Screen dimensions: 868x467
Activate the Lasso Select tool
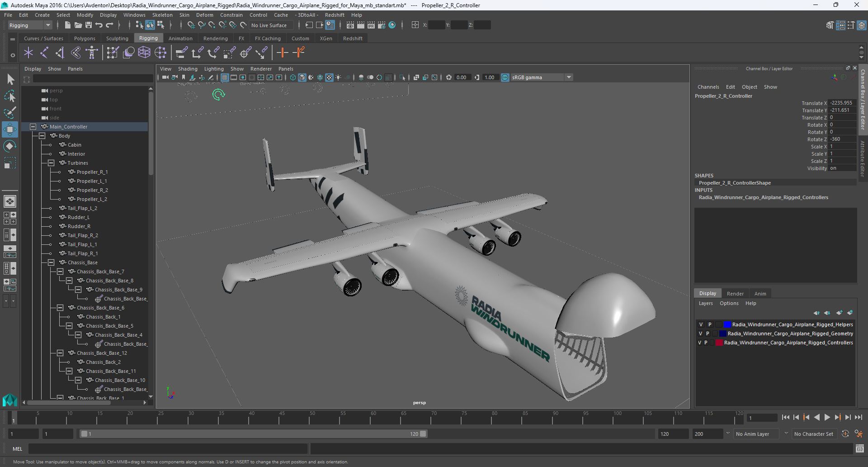[10, 96]
